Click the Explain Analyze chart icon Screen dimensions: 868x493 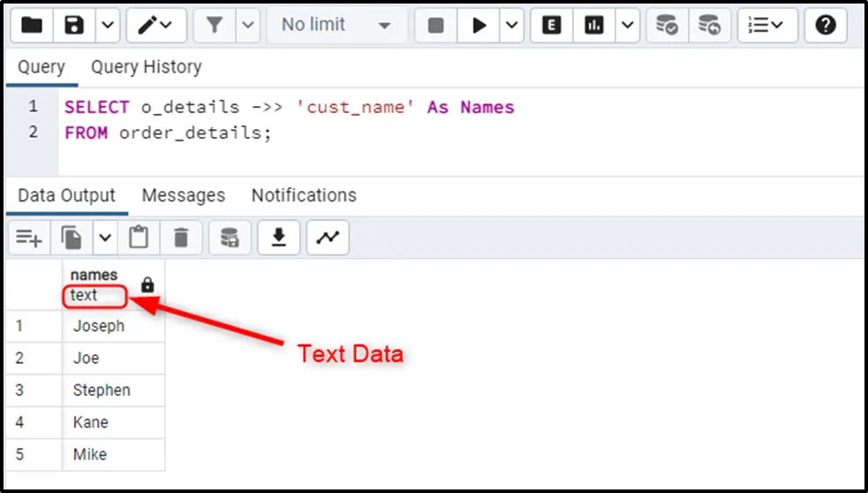coord(593,26)
